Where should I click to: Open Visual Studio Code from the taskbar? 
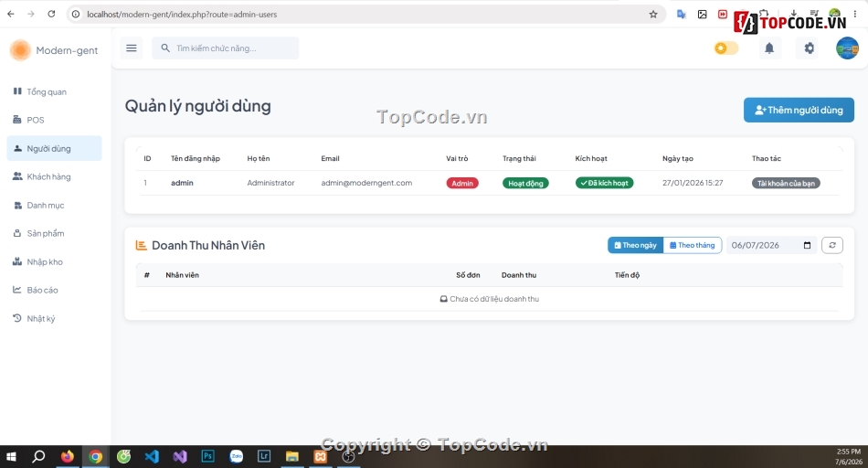coord(152,456)
